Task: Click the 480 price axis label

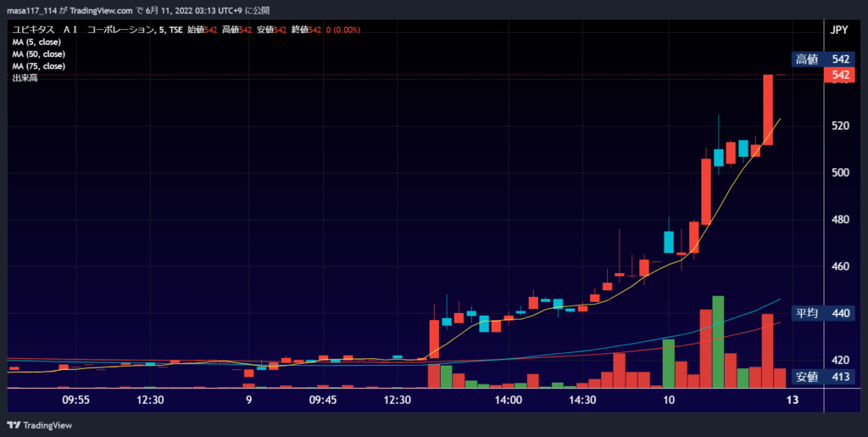Action: (840, 219)
